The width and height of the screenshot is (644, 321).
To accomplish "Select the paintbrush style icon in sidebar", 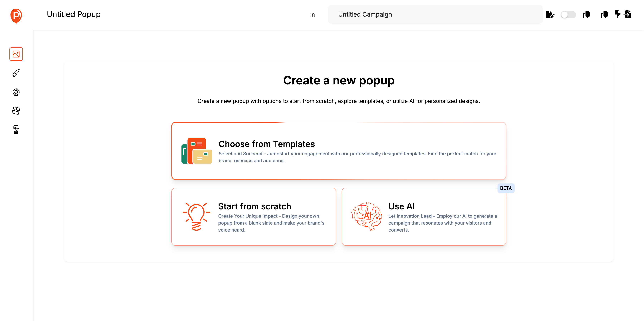I will [16, 73].
